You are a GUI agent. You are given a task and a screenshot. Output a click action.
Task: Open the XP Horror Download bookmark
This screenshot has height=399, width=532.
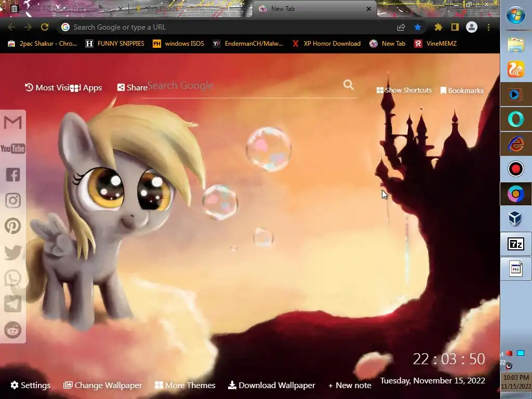326,44
